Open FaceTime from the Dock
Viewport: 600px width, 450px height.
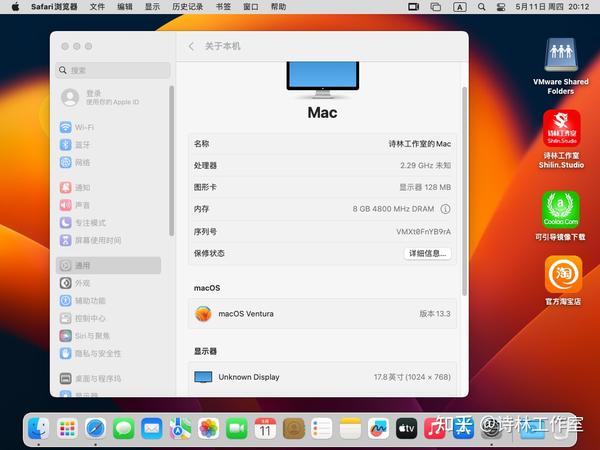point(237,428)
